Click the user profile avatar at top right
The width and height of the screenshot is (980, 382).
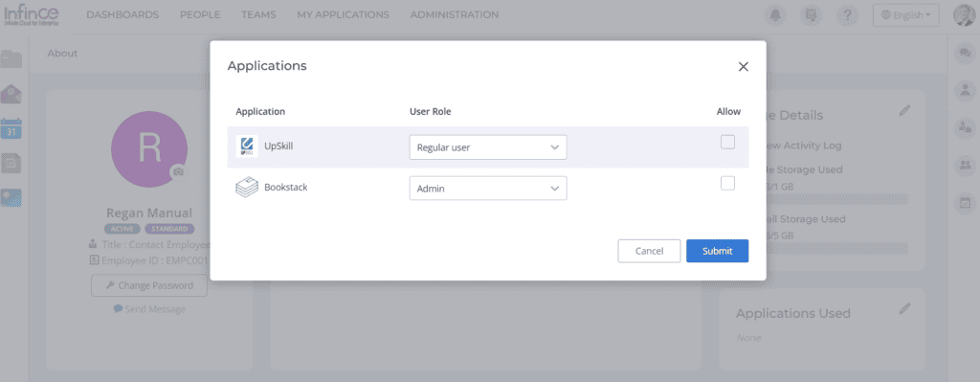click(964, 15)
